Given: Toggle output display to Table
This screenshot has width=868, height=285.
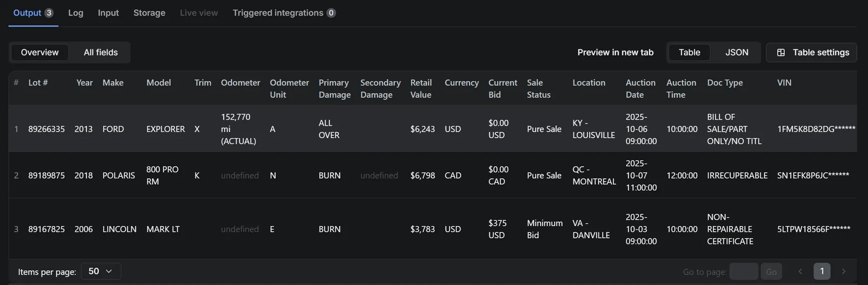Looking at the screenshot, I should pos(689,52).
